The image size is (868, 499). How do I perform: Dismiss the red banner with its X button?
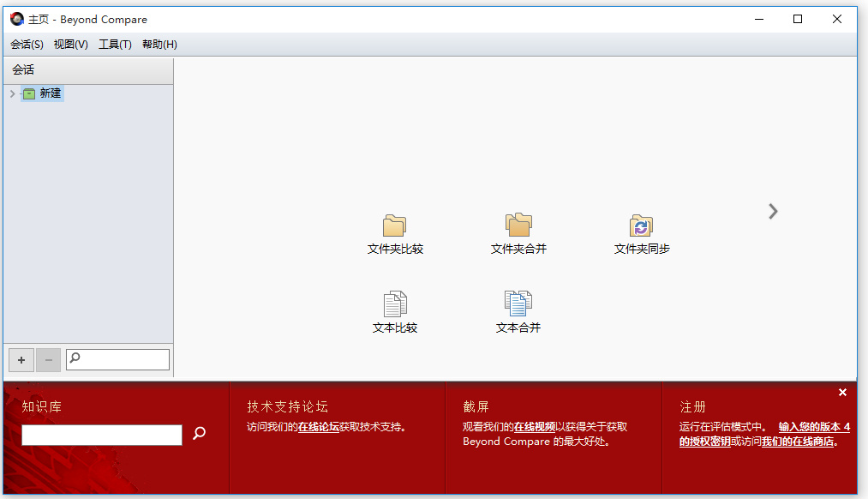coord(842,392)
